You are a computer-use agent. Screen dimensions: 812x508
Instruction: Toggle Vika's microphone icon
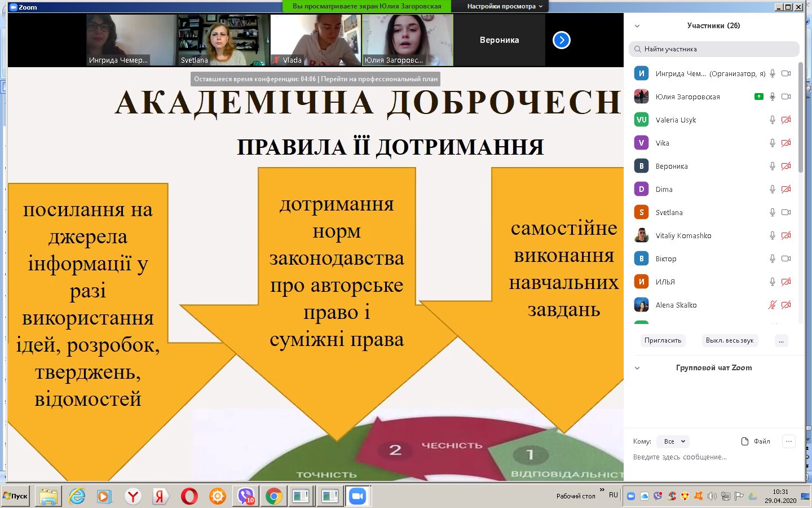(x=773, y=143)
